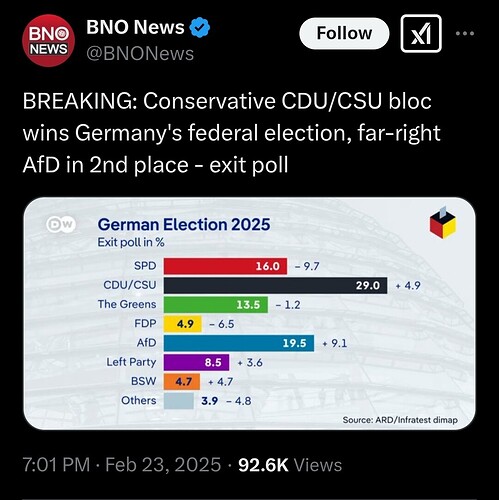Click the purple Left Party bar
This screenshot has height=500, width=499.
(x=196, y=362)
